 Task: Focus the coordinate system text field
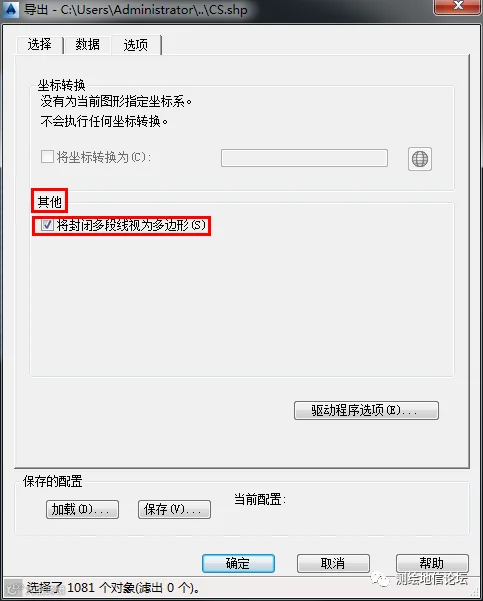[x=304, y=158]
